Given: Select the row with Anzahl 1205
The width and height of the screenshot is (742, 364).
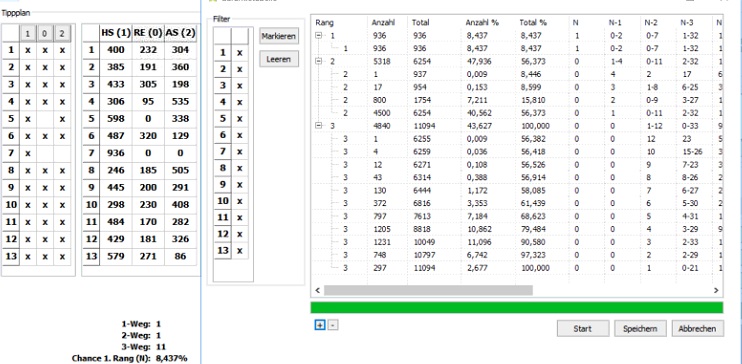Looking at the screenshot, I should pos(517,230).
